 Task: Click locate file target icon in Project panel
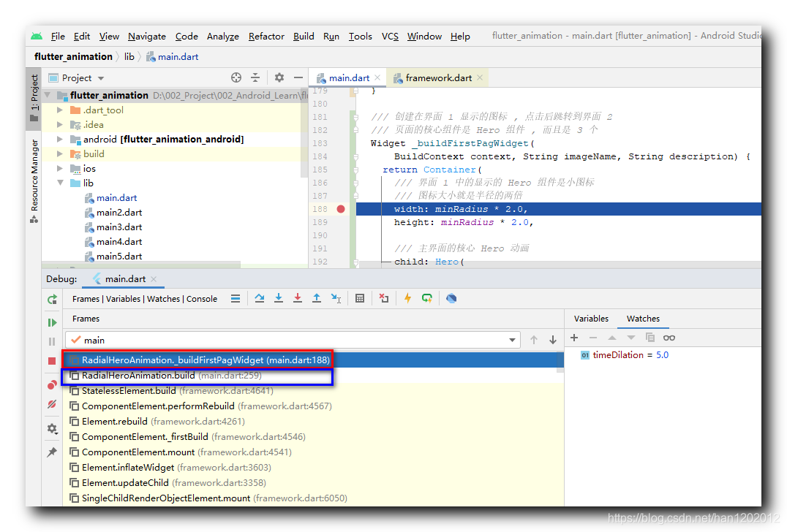[236, 77]
